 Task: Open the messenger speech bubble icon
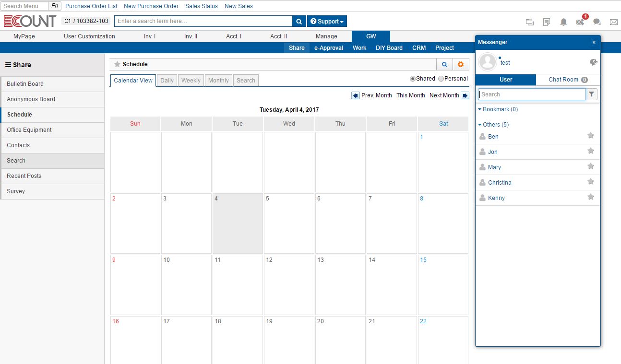point(597,22)
